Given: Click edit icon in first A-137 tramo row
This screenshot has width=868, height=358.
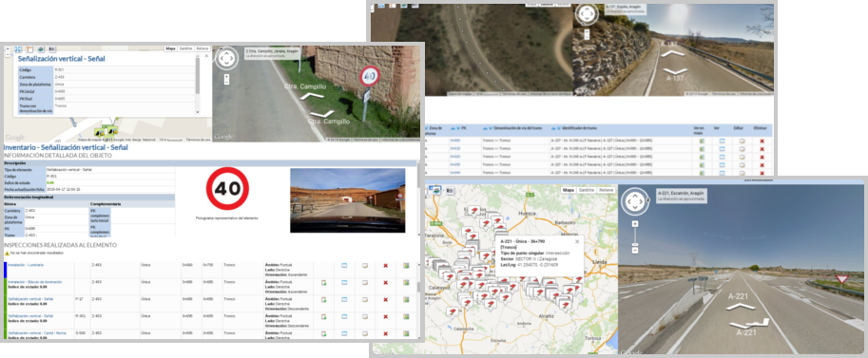Looking at the screenshot, I should (x=742, y=141).
